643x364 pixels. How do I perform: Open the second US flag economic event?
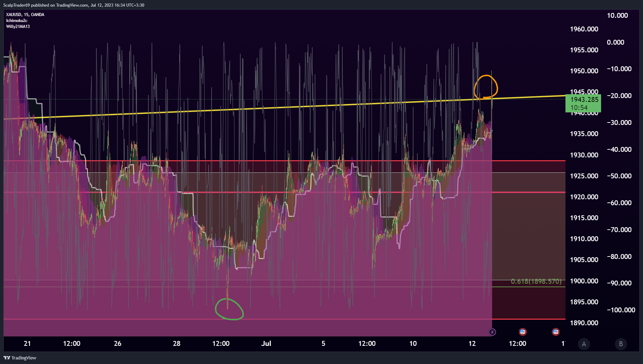[556, 332]
